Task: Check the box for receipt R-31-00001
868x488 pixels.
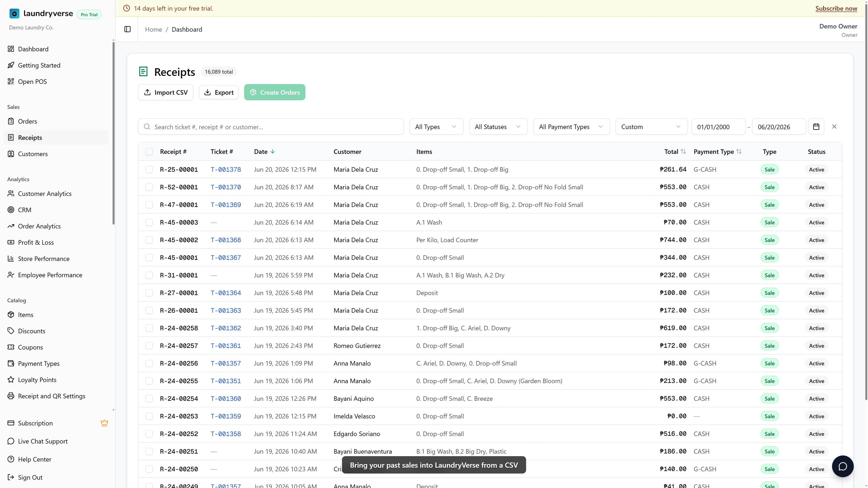Action: coord(149,275)
